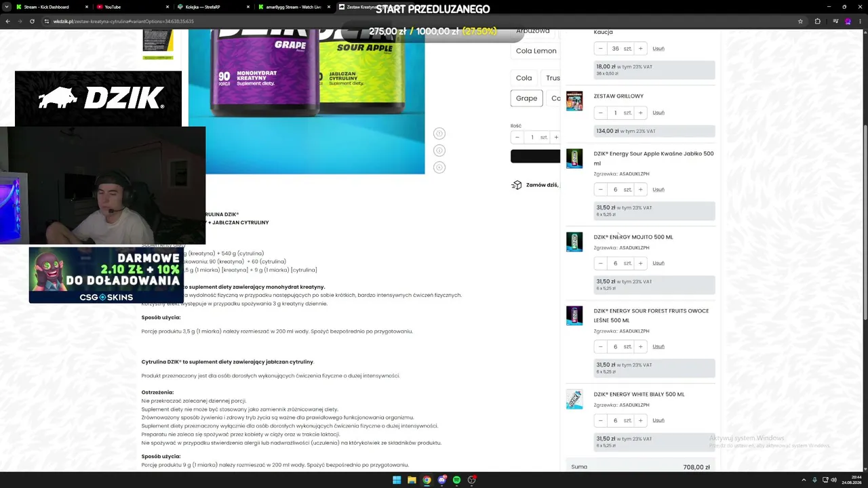This screenshot has height=488, width=868.
Task: Decrease ZESTAW GRILLOWY quantity
Action: (600, 113)
